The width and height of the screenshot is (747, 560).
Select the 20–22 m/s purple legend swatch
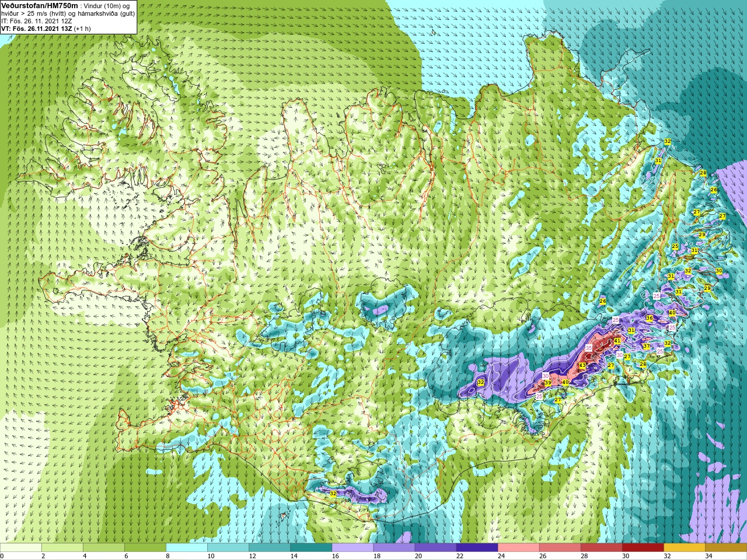pyautogui.click(x=435, y=548)
